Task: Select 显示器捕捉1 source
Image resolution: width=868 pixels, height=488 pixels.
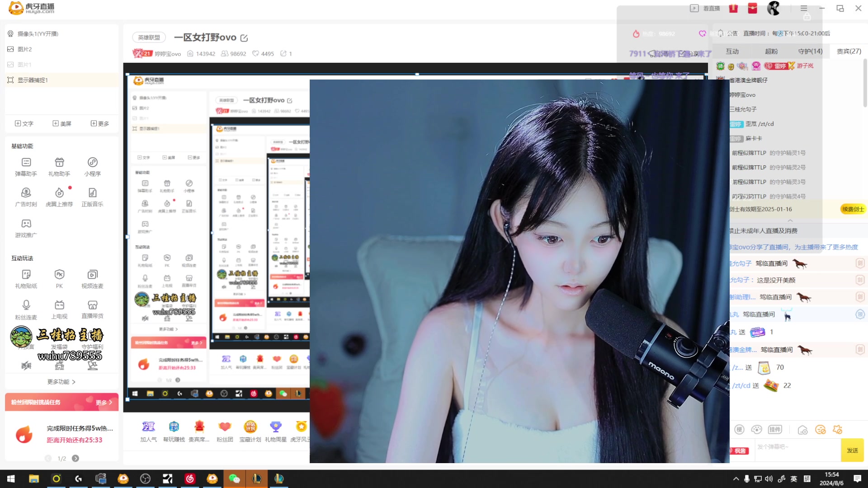Action: pos(61,80)
